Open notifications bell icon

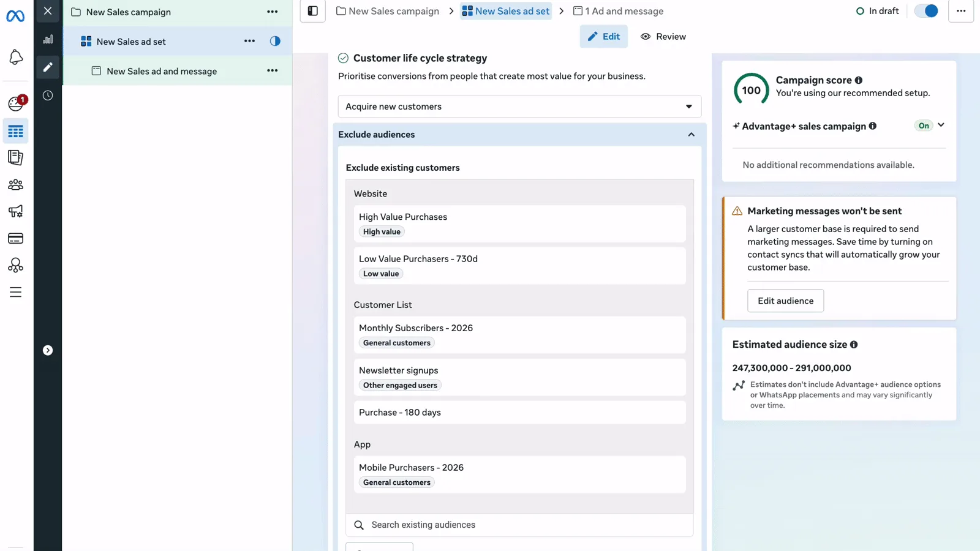16,58
